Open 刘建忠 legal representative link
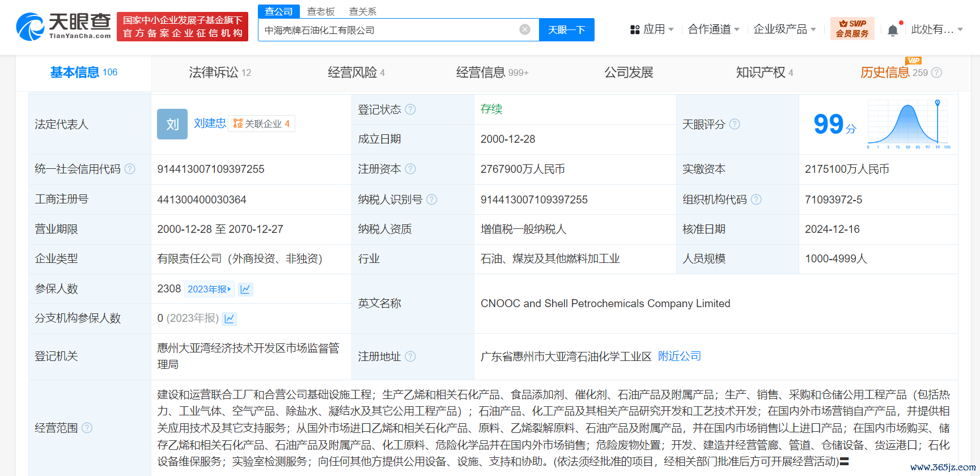The width and height of the screenshot is (980, 476). 210,124
